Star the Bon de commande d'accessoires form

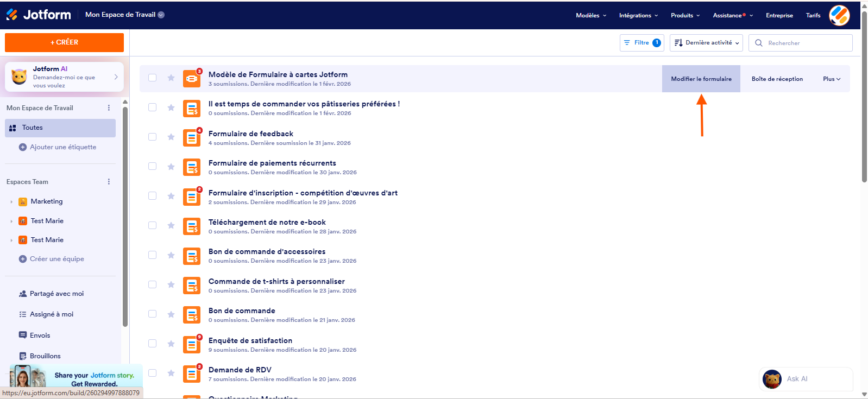(x=171, y=255)
